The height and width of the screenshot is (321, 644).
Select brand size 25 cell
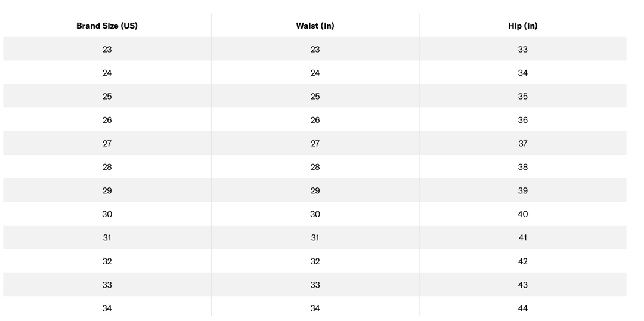click(107, 97)
